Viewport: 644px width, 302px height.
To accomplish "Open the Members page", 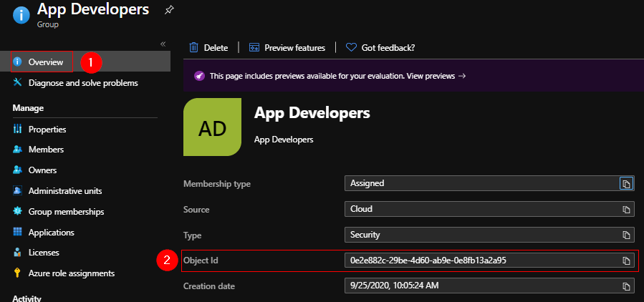I will [x=46, y=150].
